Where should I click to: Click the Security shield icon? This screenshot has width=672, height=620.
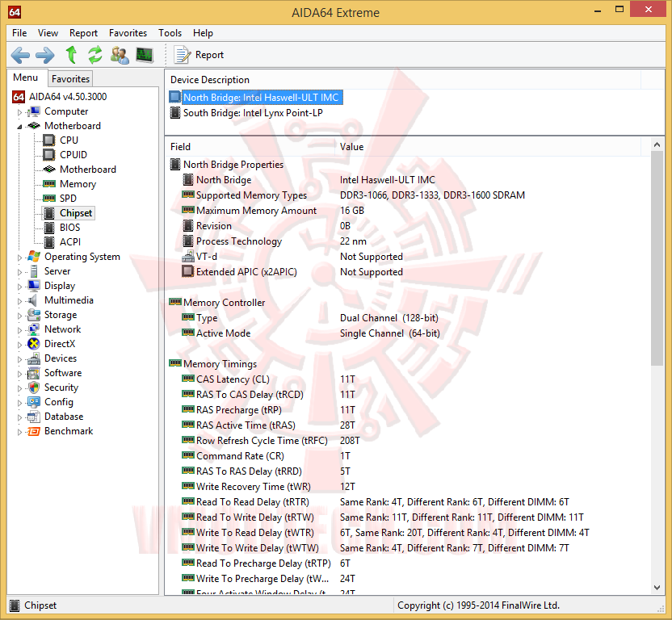pyautogui.click(x=34, y=387)
